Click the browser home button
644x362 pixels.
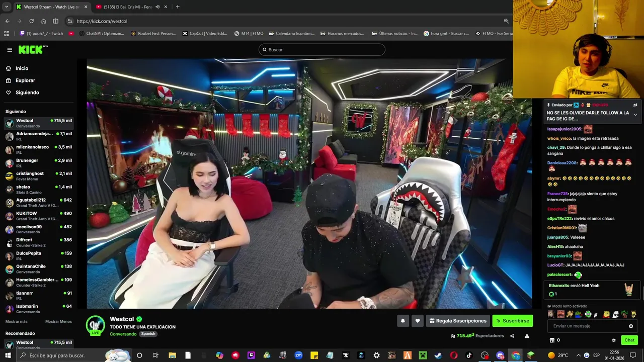43,21
